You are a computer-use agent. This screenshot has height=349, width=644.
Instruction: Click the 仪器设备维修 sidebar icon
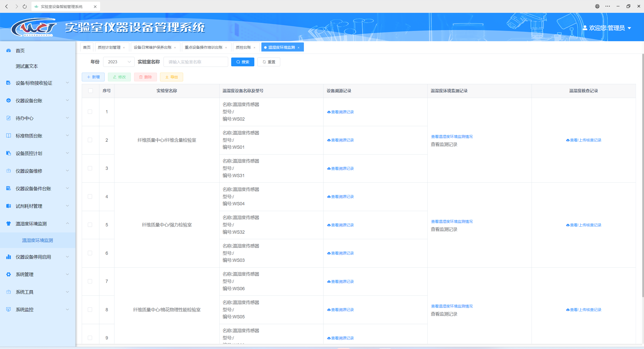point(9,171)
